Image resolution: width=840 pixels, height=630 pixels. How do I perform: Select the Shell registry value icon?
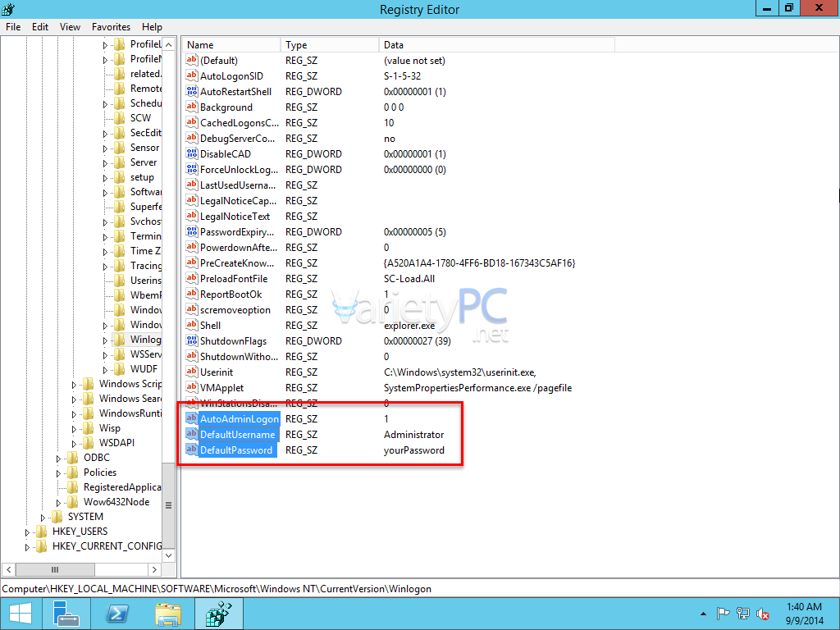[192, 326]
